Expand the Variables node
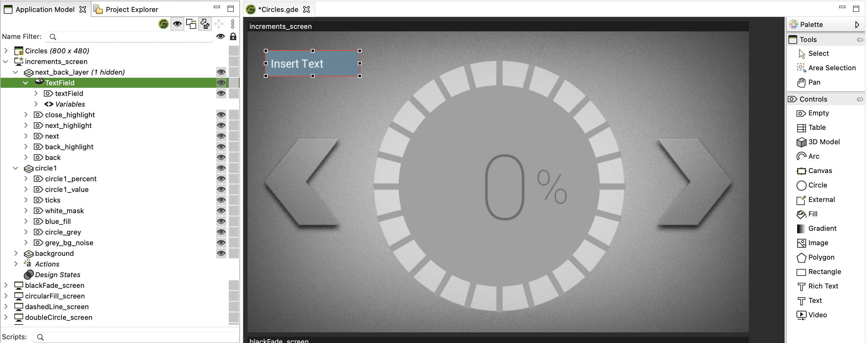The height and width of the screenshot is (343, 868). click(x=36, y=104)
